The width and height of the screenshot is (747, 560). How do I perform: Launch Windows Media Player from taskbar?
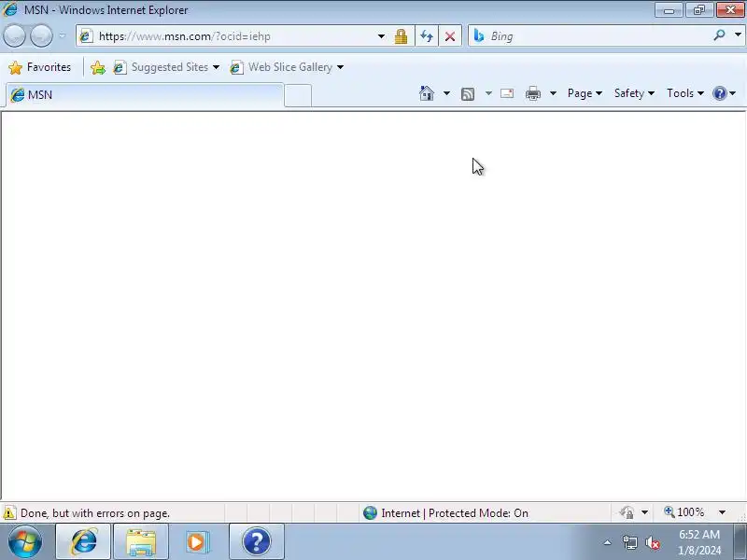tap(198, 542)
